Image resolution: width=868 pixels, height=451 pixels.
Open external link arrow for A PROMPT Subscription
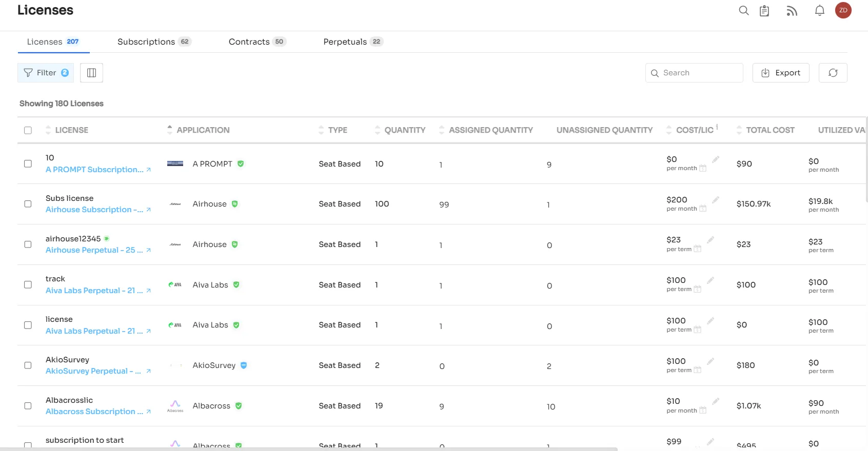click(x=148, y=170)
